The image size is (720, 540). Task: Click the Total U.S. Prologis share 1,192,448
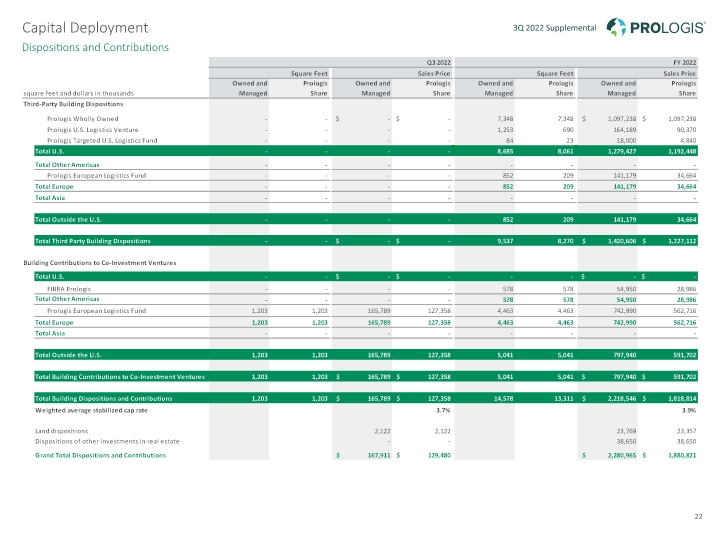pos(682,151)
